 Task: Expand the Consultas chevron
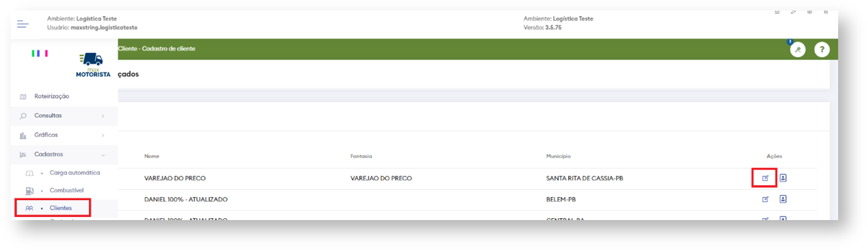point(103,116)
